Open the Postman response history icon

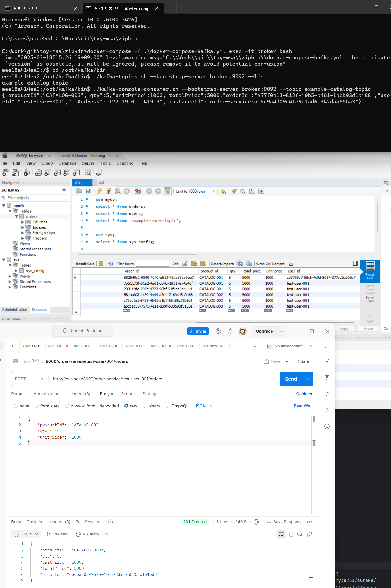(x=110, y=522)
